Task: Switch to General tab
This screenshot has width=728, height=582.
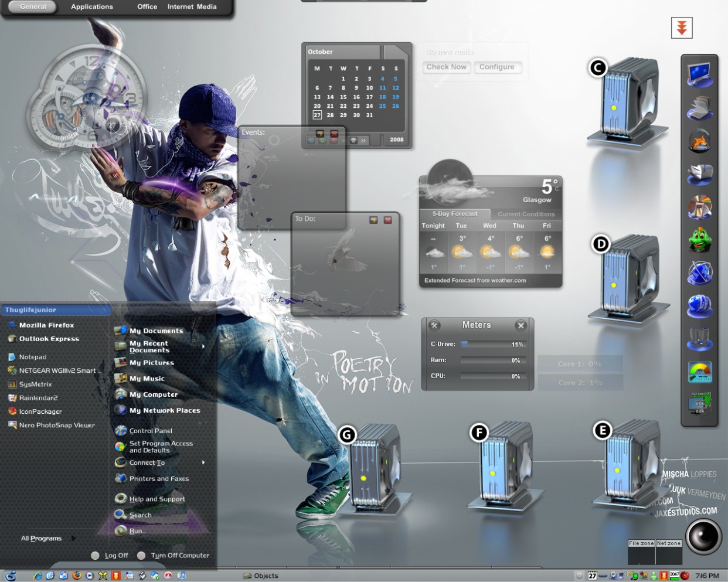Action: click(x=33, y=6)
